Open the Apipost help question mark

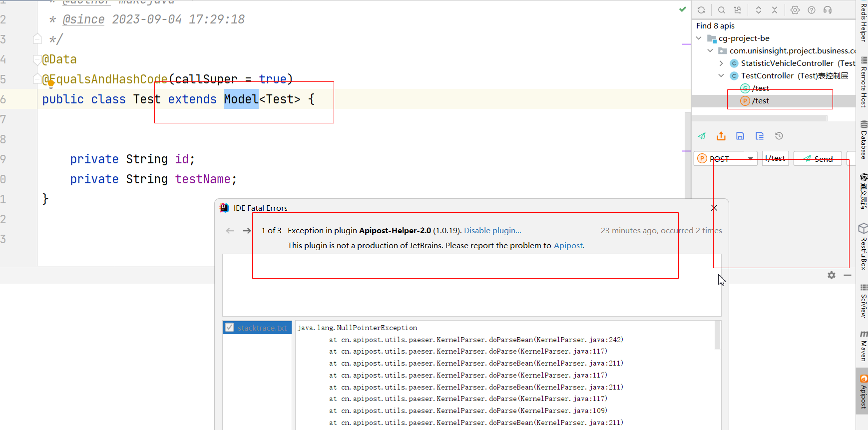pos(812,10)
